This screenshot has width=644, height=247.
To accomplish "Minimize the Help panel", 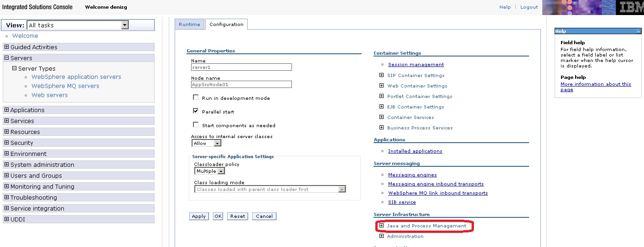I will tap(638, 31).
